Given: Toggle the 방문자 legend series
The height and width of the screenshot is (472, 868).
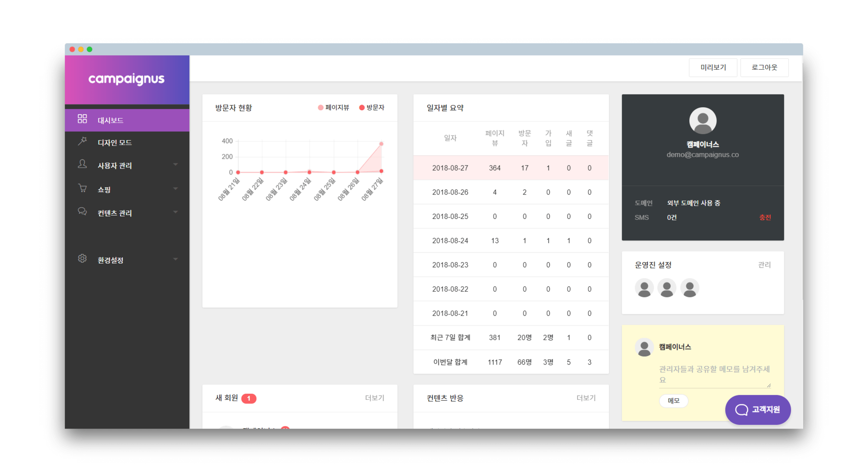Looking at the screenshot, I should [x=372, y=108].
